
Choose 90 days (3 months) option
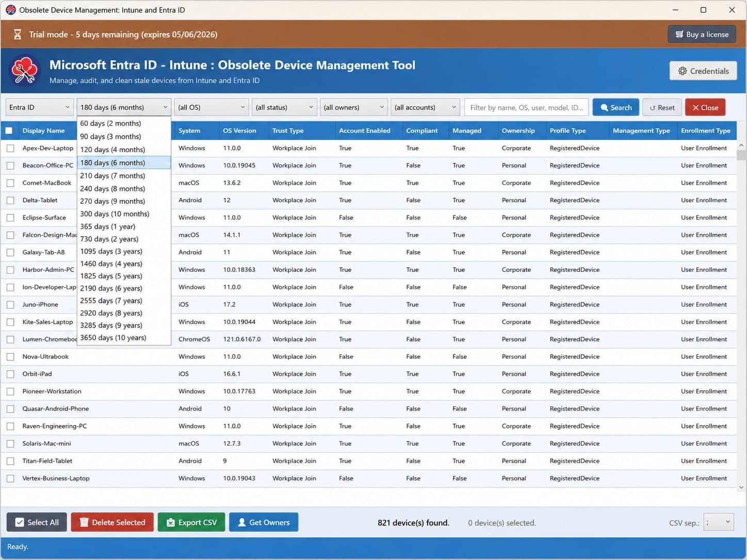[124, 137]
